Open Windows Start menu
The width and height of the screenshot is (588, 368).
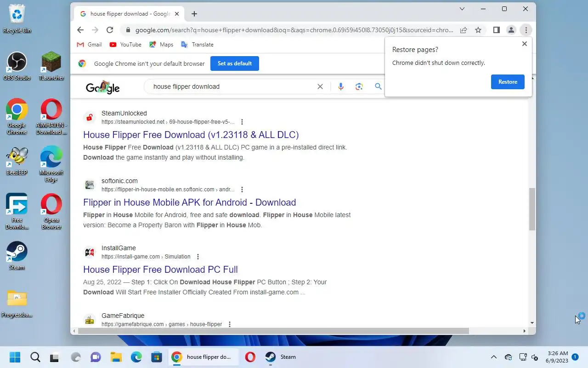pyautogui.click(x=15, y=357)
